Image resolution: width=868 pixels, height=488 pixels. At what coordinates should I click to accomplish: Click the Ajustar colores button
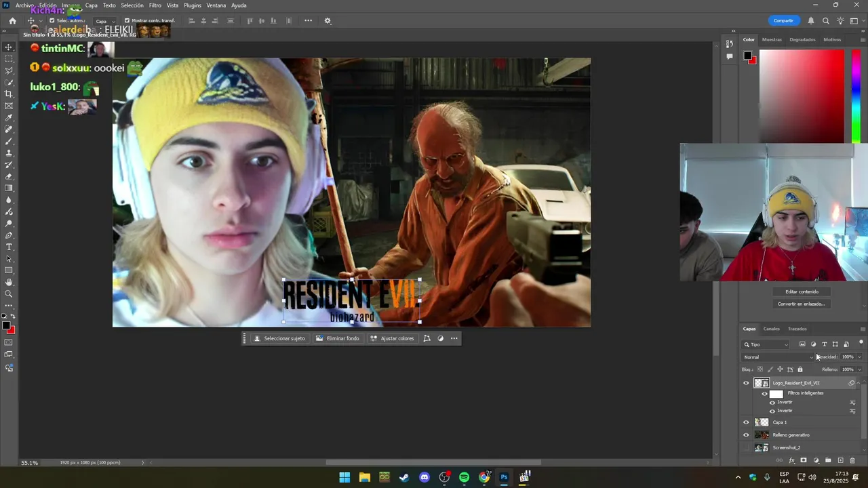[392, 338]
